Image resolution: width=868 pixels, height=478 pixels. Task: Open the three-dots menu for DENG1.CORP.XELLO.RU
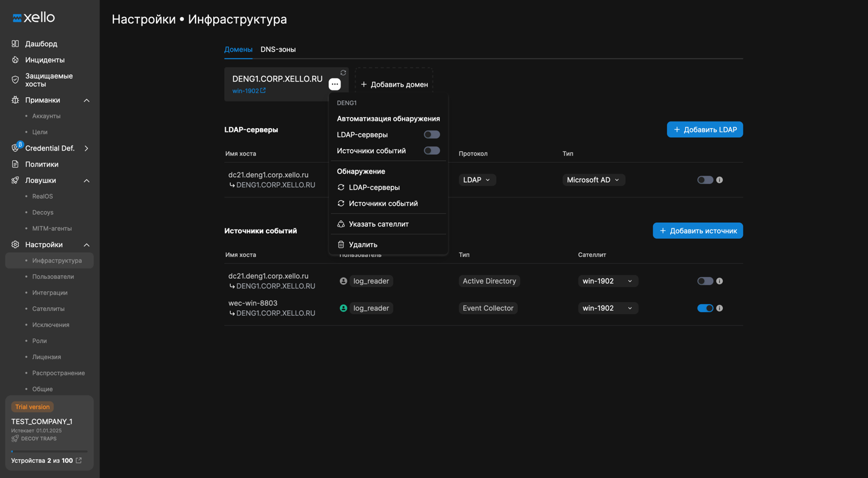pyautogui.click(x=334, y=84)
